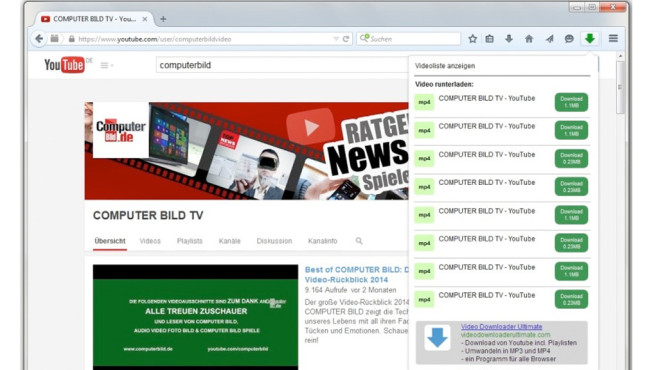The width and height of the screenshot is (658, 370).
Task: Switch to the Videos channel tab
Action: click(150, 241)
